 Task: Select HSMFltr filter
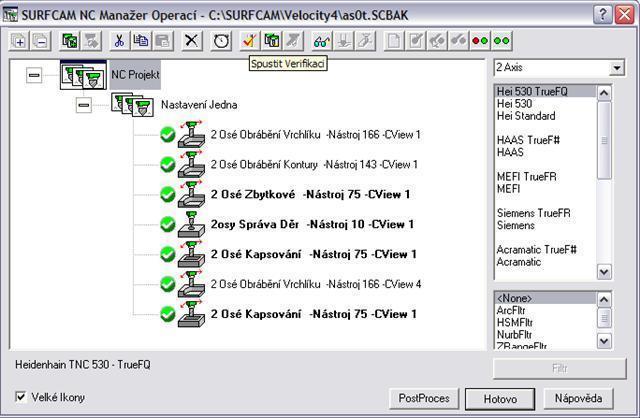coord(514,322)
